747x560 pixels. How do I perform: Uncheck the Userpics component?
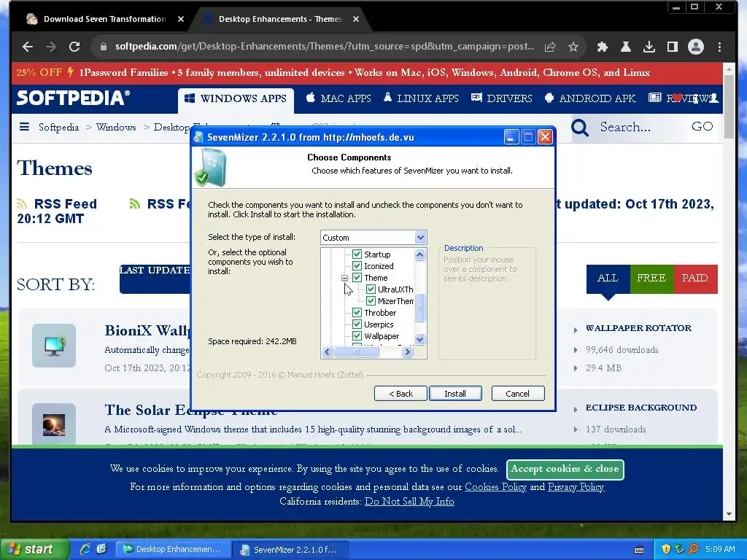pyautogui.click(x=357, y=324)
